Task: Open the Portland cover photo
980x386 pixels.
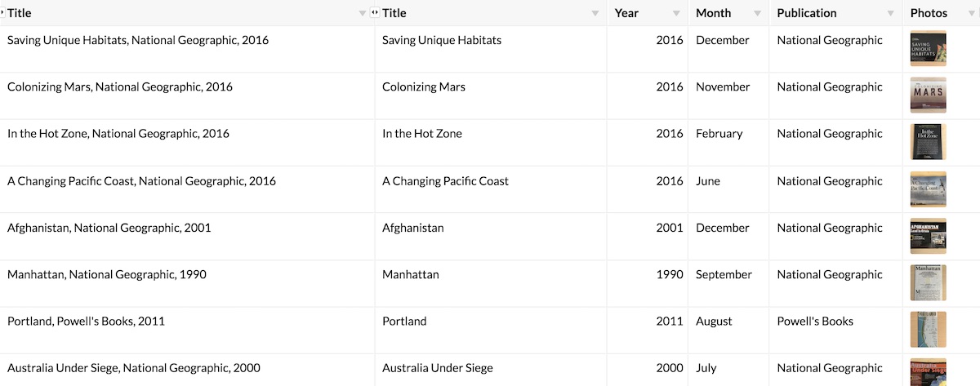Action: (x=928, y=330)
